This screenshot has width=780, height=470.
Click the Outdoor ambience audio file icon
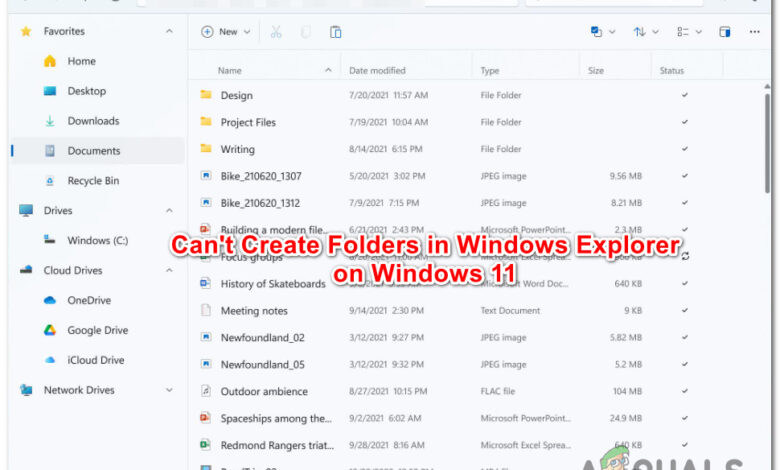pyautogui.click(x=206, y=391)
